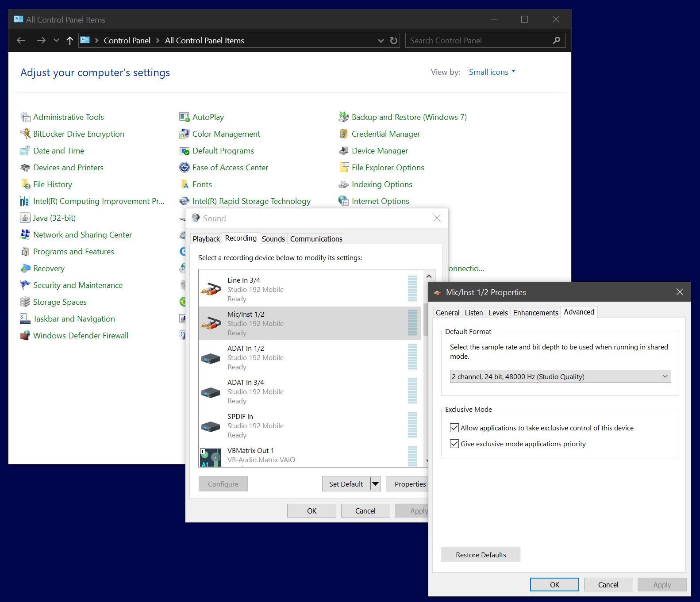The height and width of the screenshot is (602, 700).
Task: Click the Control Panel breadcrumb
Action: tap(127, 41)
